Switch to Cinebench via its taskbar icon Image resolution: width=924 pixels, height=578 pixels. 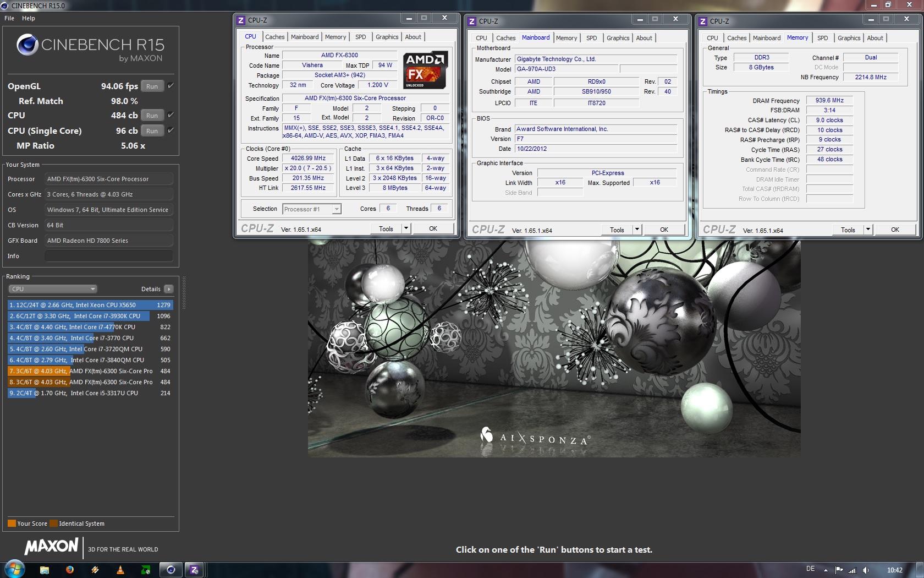[171, 570]
